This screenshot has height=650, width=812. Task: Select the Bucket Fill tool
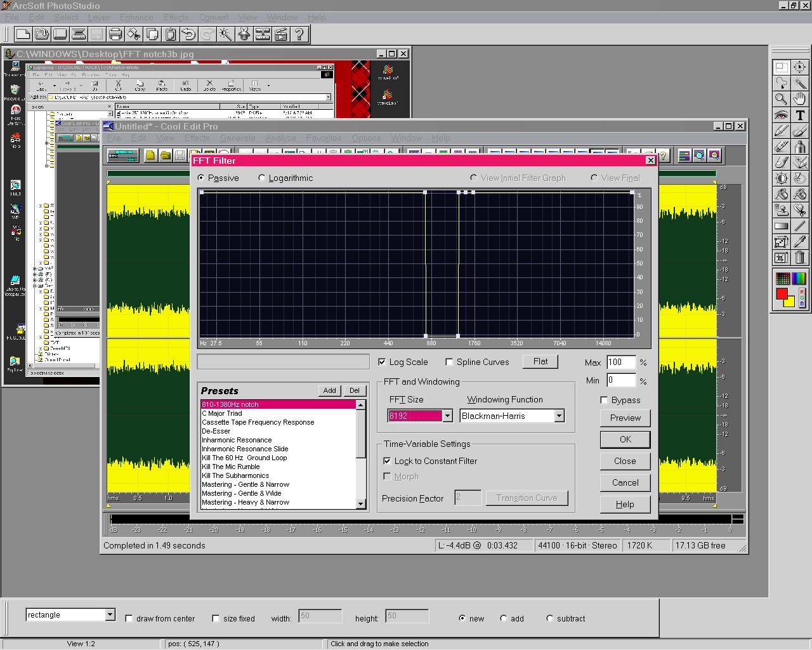tap(781, 194)
